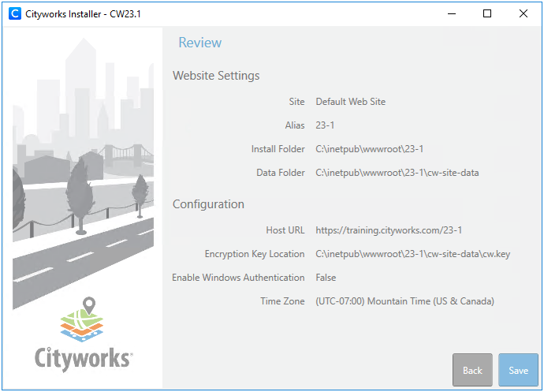Minimize the Cityworks Installer window

[x=451, y=13]
